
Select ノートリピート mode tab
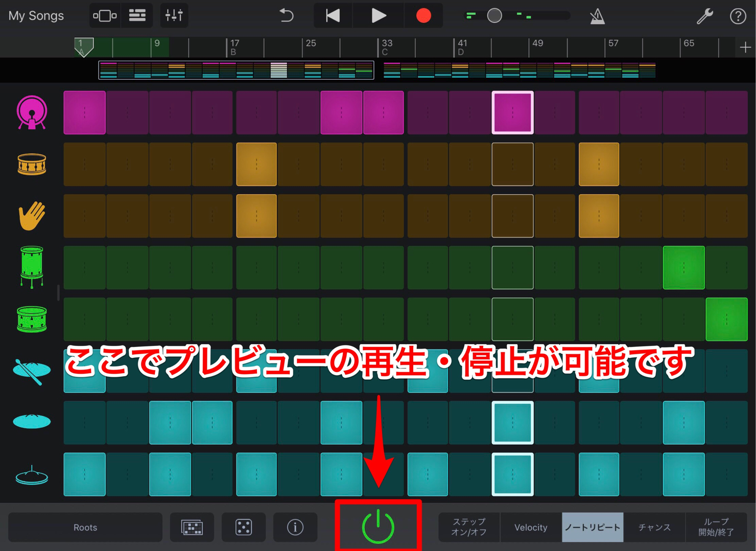[593, 527]
